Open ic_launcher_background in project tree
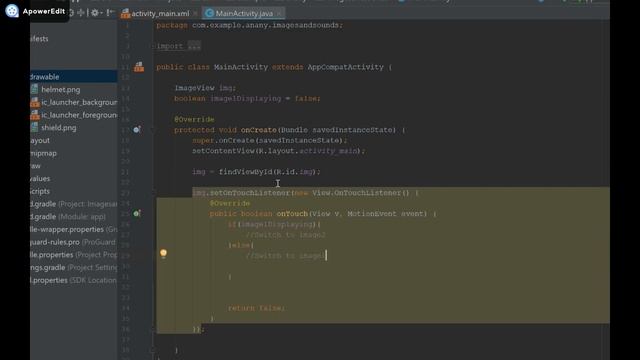The height and width of the screenshot is (360, 640). pos(79,102)
